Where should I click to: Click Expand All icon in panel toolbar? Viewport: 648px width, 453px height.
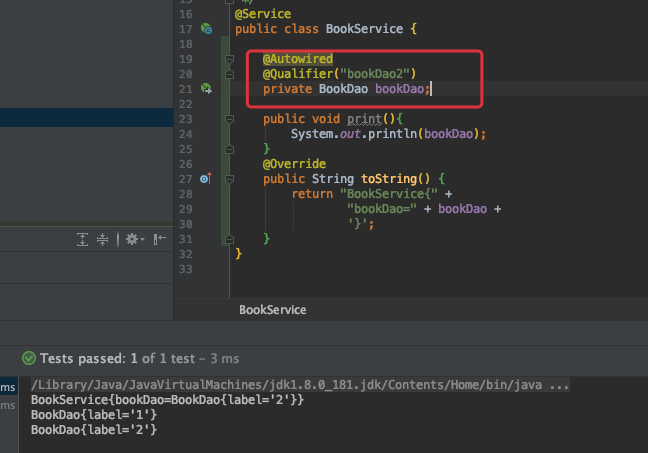83,239
